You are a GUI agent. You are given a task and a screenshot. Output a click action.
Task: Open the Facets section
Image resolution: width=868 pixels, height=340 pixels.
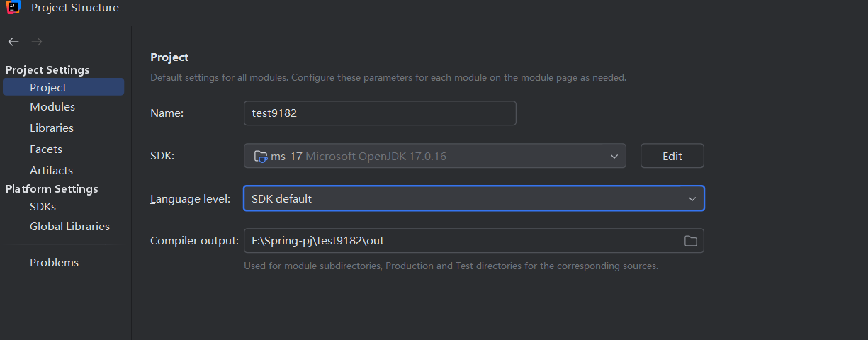tap(46, 149)
